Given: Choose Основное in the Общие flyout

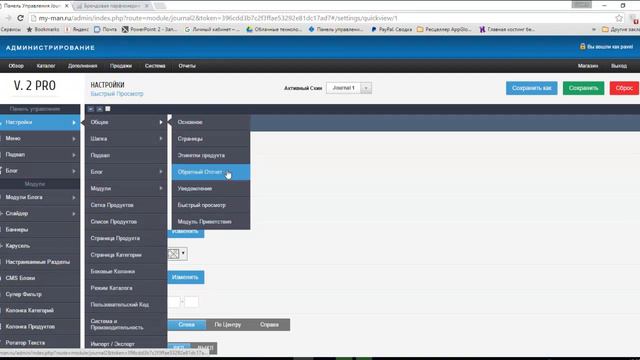Looking at the screenshot, I should tap(211, 122).
